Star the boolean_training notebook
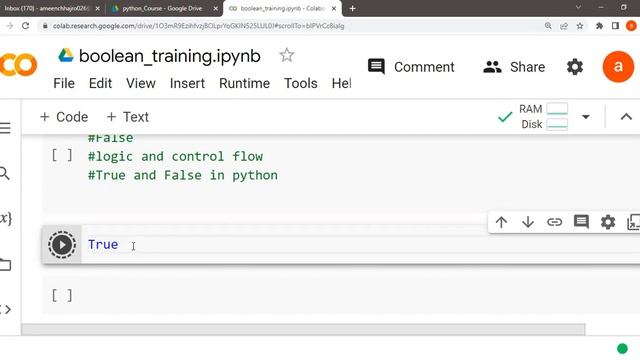Image resolution: width=640 pixels, height=360 pixels. (287, 55)
